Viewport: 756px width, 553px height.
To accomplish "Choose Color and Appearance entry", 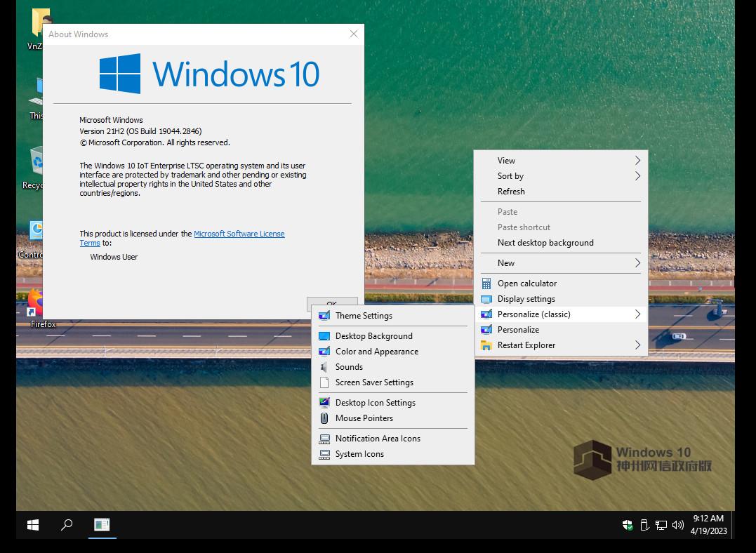I will pos(393,352).
